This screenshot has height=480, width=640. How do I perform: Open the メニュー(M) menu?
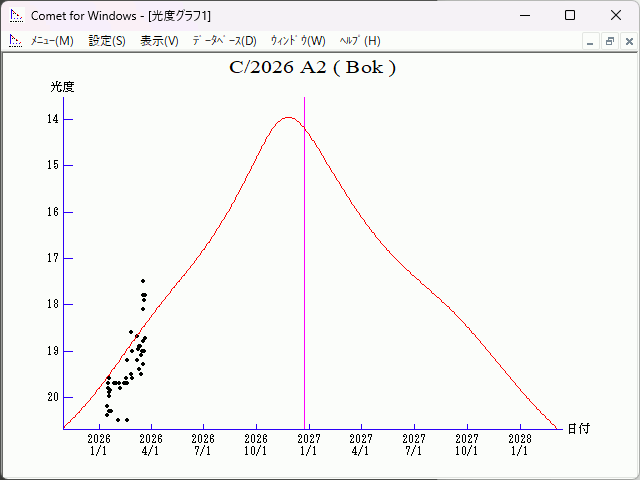tap(51, 41)
